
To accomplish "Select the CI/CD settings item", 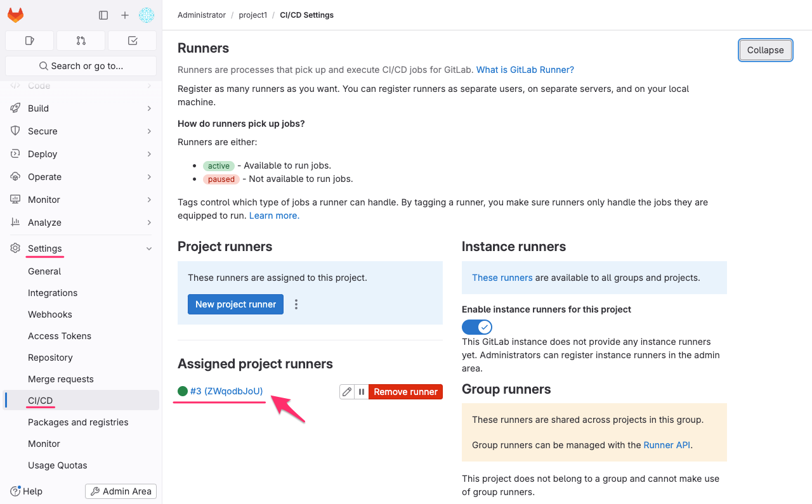I will (81, 401).
